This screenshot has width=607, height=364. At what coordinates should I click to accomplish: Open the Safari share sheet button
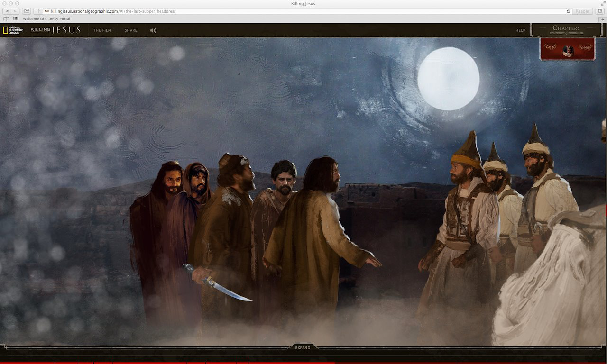click(27, 11)
